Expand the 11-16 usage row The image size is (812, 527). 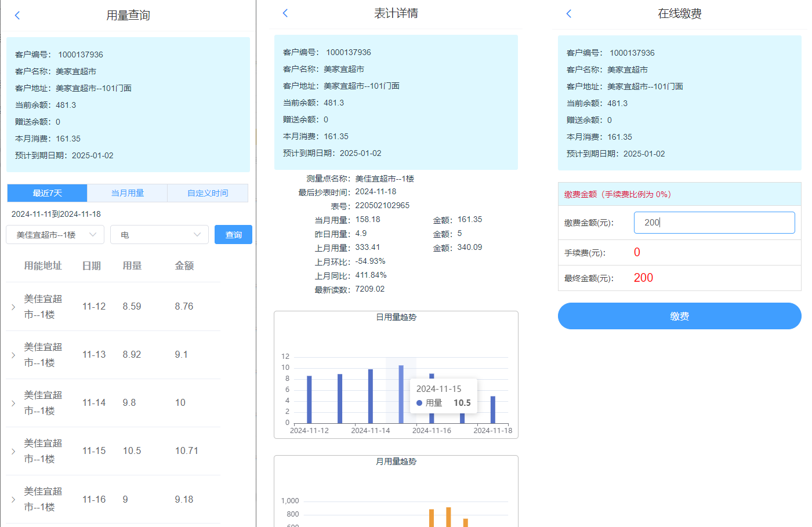[13, 499]
